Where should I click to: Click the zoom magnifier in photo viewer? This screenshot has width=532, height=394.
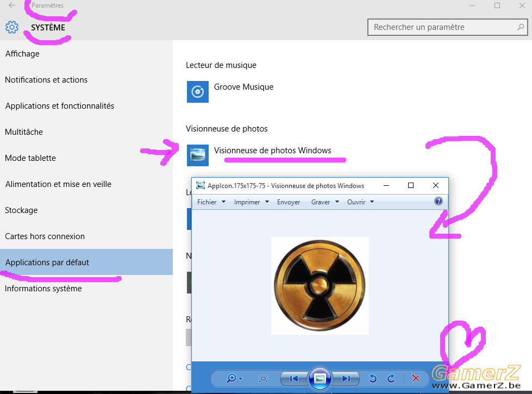[231, 378]
